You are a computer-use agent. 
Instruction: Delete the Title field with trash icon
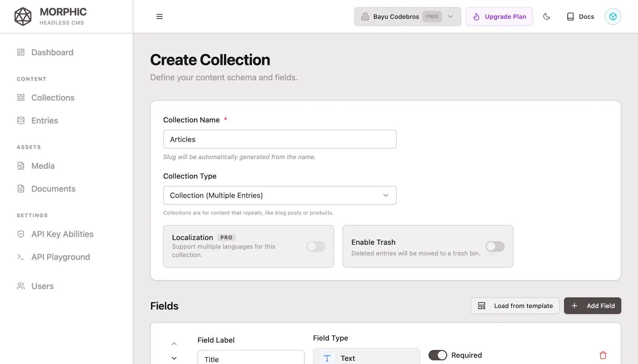point(603,355)
